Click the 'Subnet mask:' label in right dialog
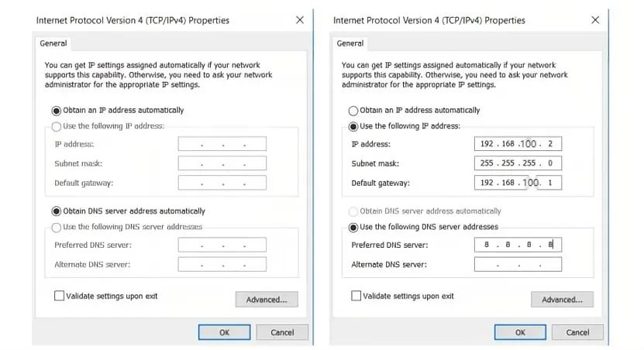The image size is (644, 350). pos(375,163)
